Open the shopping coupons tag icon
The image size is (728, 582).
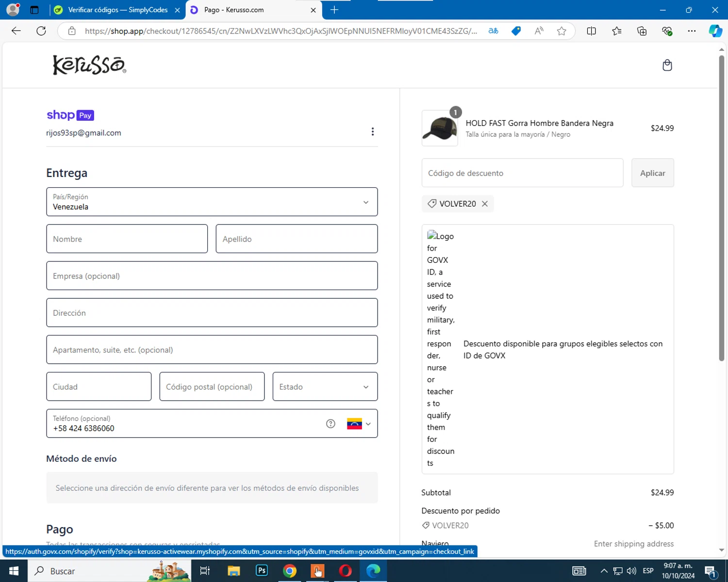(516, 31)
